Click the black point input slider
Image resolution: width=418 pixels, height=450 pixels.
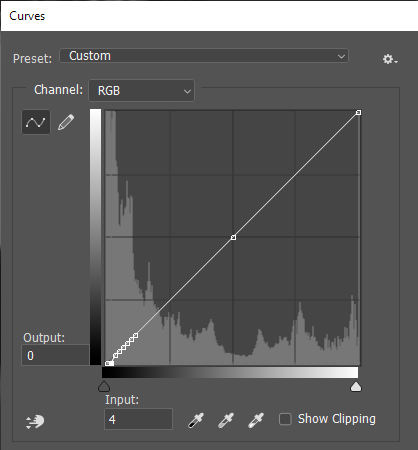104,386
